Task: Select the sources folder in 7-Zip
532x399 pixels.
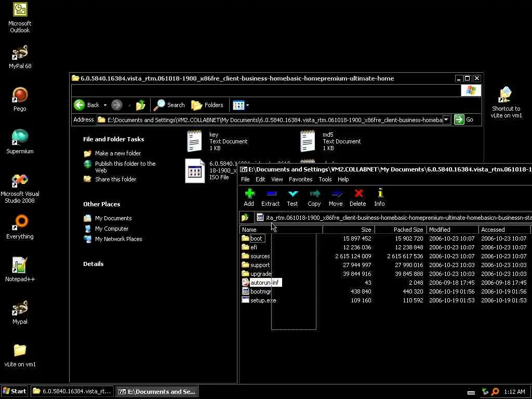Action: [x=256, y=256]
